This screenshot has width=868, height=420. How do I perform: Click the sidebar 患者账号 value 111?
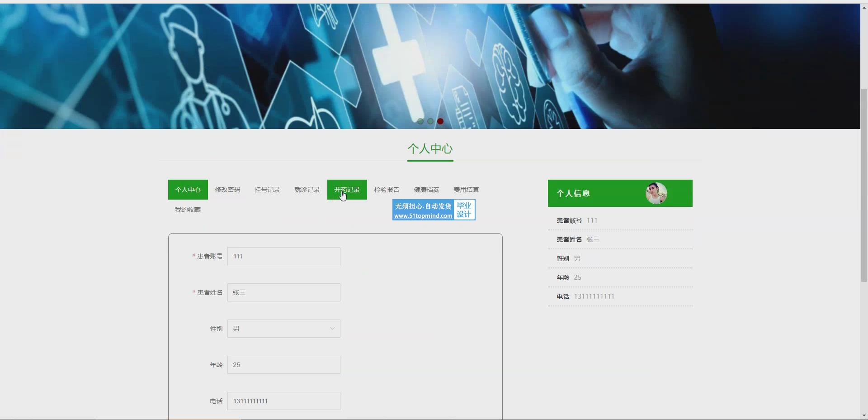pyautogui.click(x=592, y=220)
